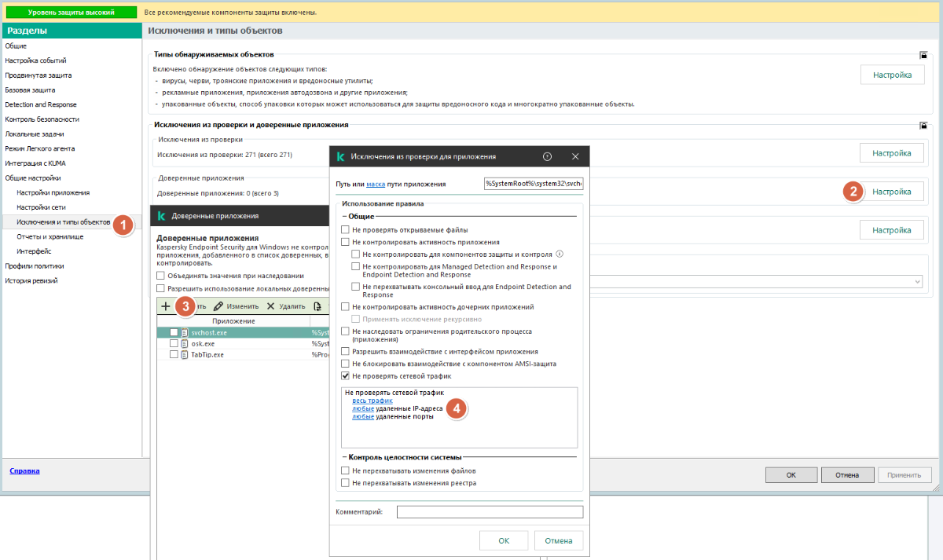Click the file icon of TabTip.exe row
943x560 pixels.
[185, 354]
